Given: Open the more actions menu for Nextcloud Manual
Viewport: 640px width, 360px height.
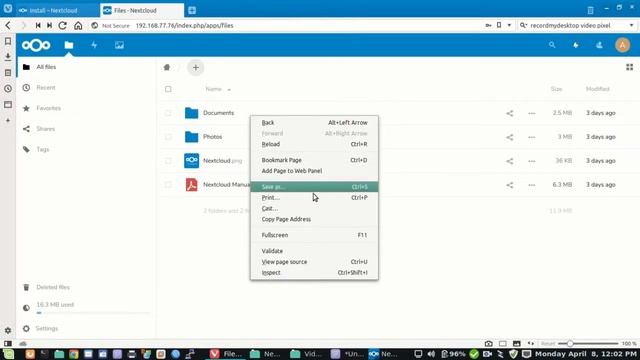Looking at the screenshot, I should tap(531, 185).
